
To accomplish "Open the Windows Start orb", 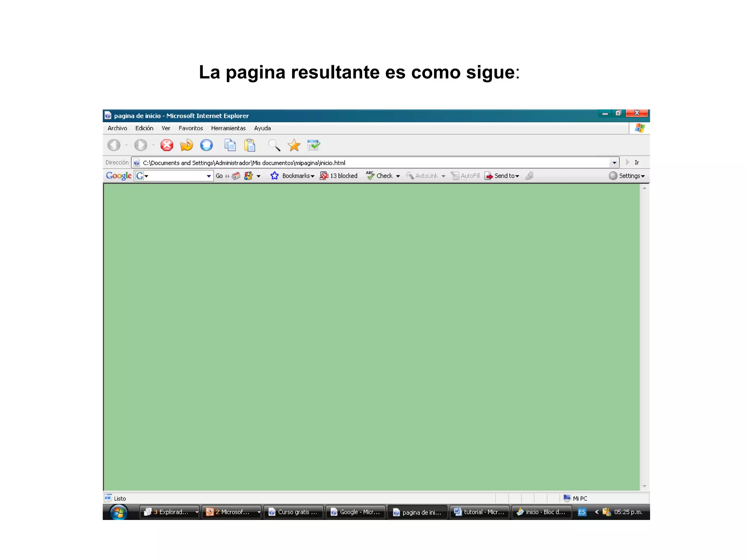I will tap(119, 512).
